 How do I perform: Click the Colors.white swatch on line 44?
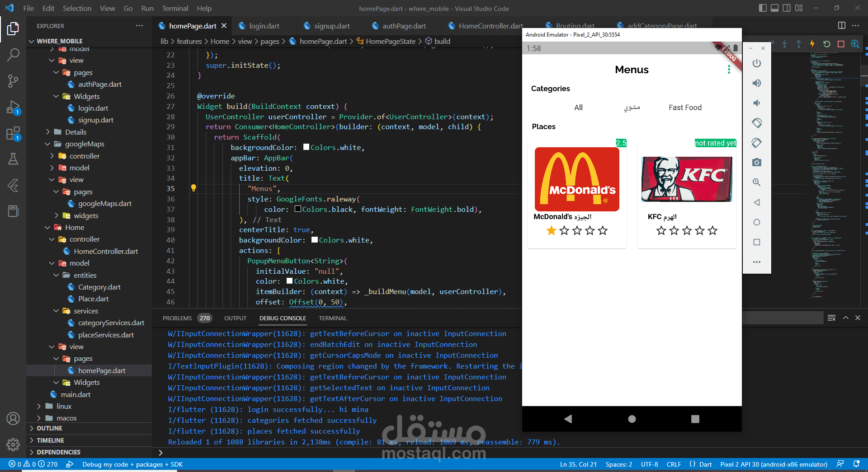click(x=289, y=280)
